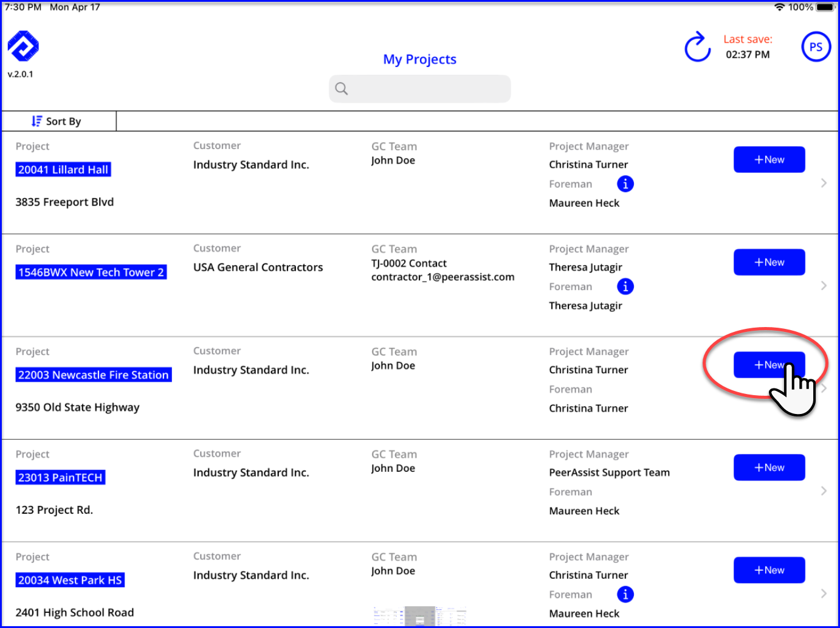Click TJ-0002 Contact text

click(409, 263)
